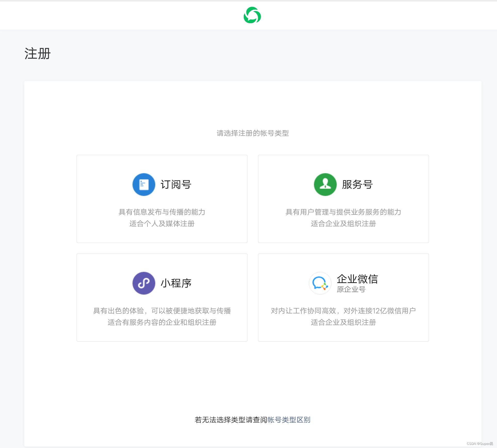Click the 企业微信 chat bubble icon
The width and height of the screenshot is (497, 448).
320,283
